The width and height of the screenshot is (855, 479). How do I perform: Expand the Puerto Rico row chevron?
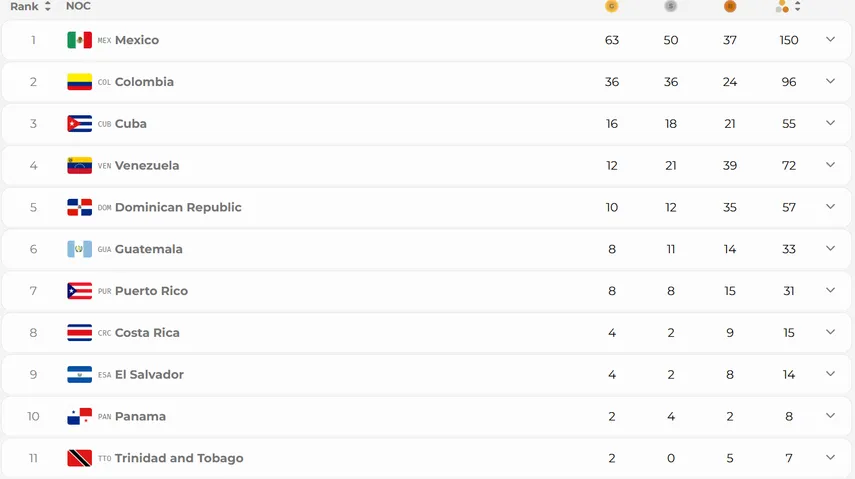point(830,290)
